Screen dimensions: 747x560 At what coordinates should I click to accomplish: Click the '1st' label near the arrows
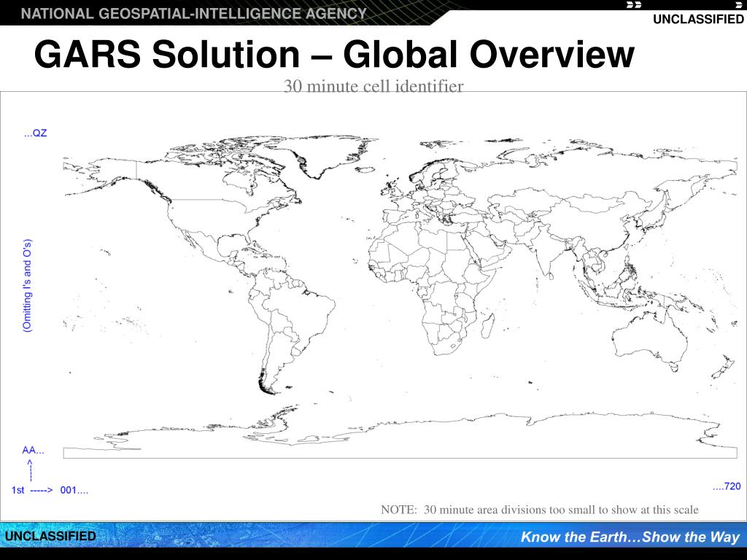[18, 490]
